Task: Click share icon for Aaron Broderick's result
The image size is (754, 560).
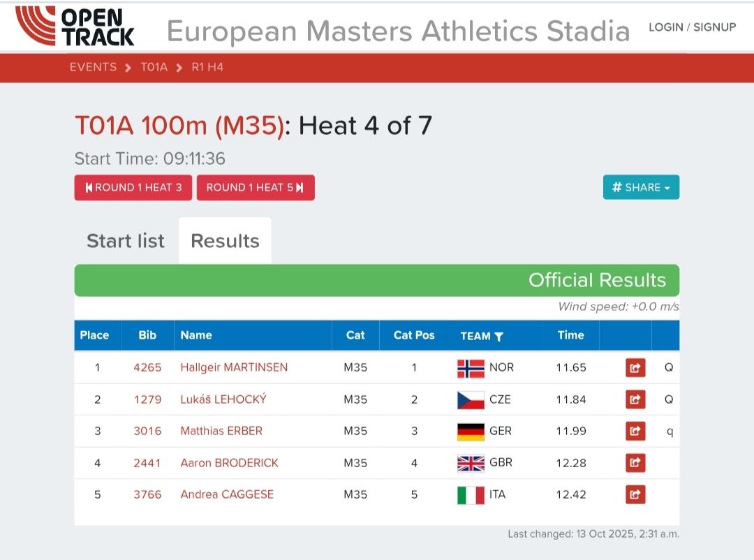Action: [635, 463]
